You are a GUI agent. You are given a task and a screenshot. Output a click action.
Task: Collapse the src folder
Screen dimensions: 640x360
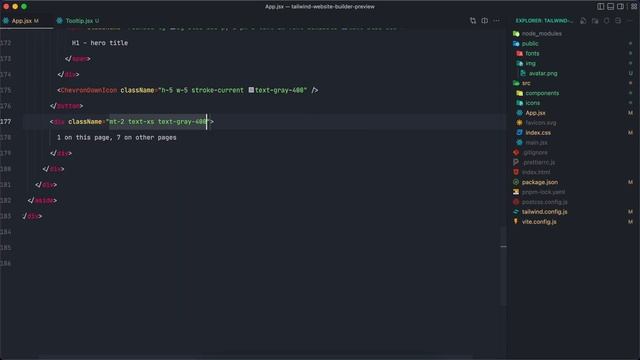tap(526, 83)
